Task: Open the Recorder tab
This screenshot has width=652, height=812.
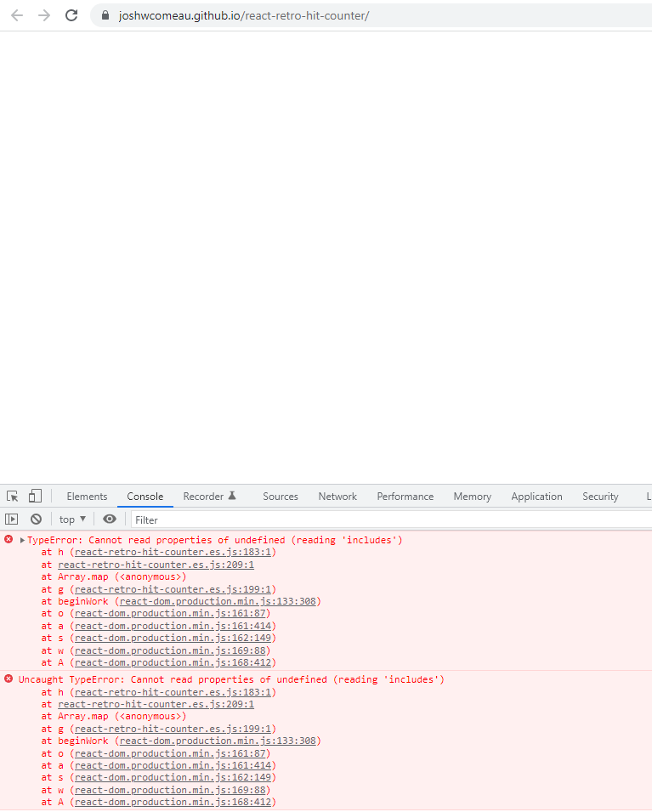Action: pos(203,496)
